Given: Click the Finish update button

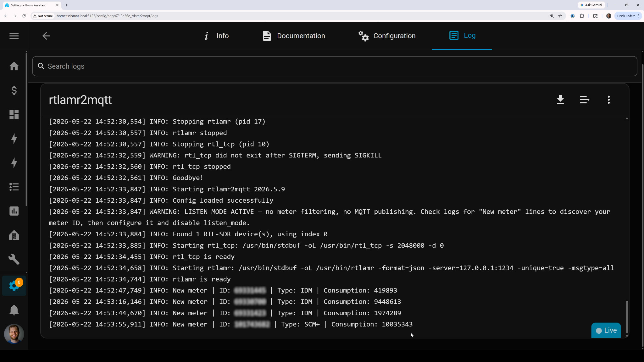Looking at the screenshot, I should coord(628,16).
